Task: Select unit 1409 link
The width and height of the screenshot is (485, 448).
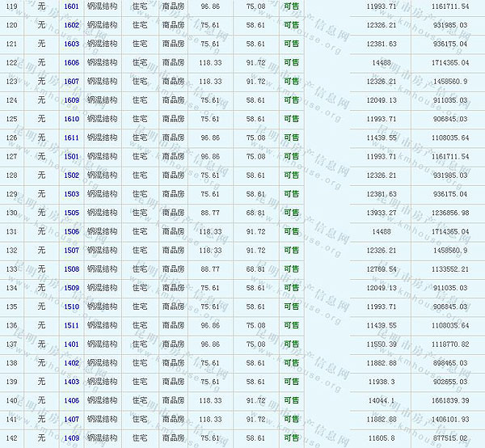Action: click(71, 438)
